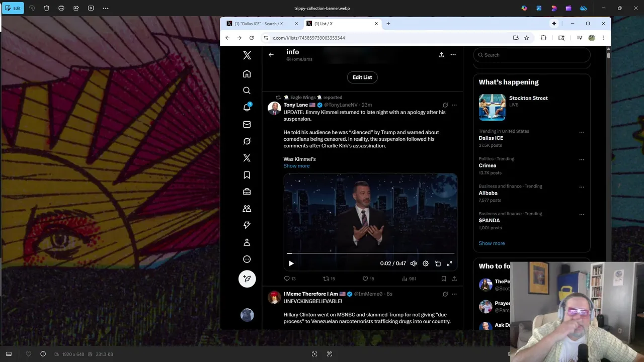644x362 pixels.
Task: Share Tony Lane's post
Action: pyautogui.click(x=454, y=279)
